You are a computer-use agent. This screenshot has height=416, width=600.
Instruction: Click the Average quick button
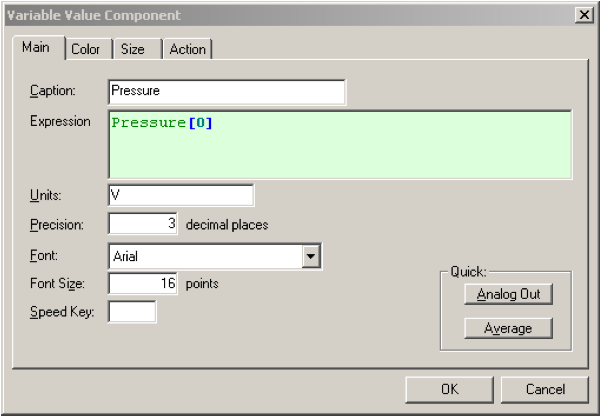point(509,328)
